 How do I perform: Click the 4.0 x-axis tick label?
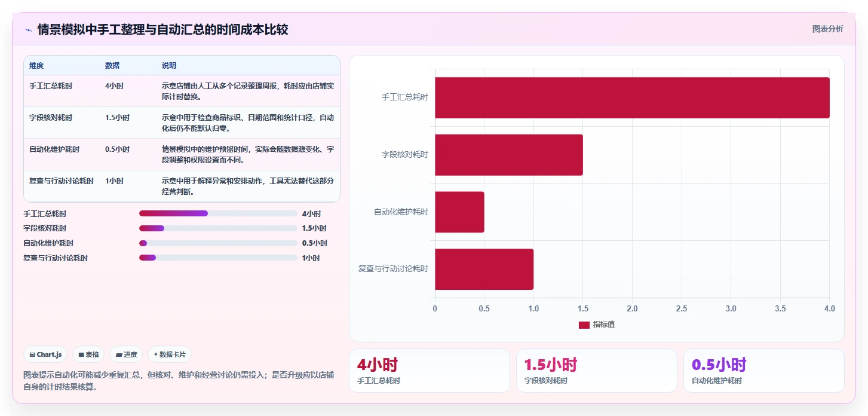(x=829, y=309)
